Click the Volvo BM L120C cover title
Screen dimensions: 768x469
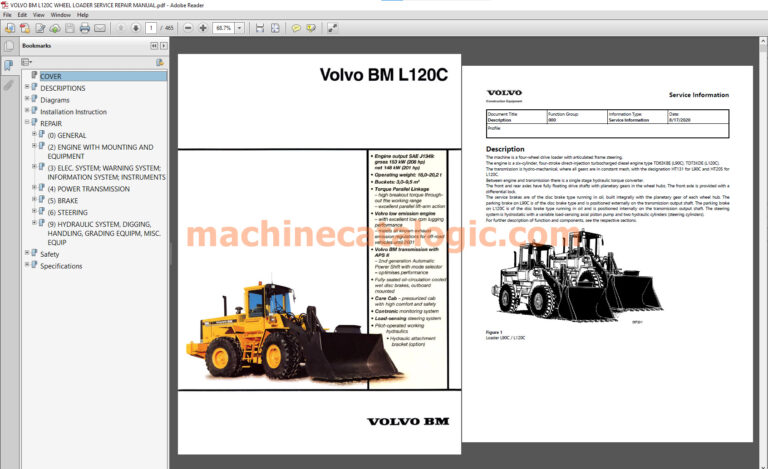(x=384, y=75)
